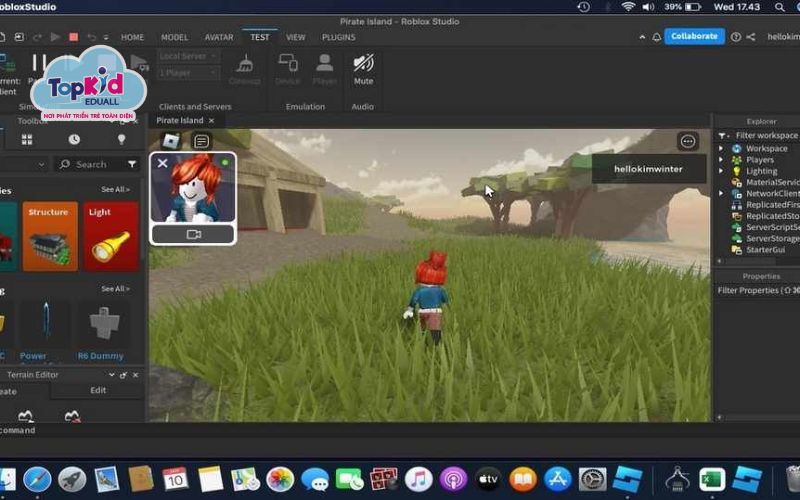Toggle the self-view camera button
The width and height of the screenshot is (800, 500).
pos(193,234)
